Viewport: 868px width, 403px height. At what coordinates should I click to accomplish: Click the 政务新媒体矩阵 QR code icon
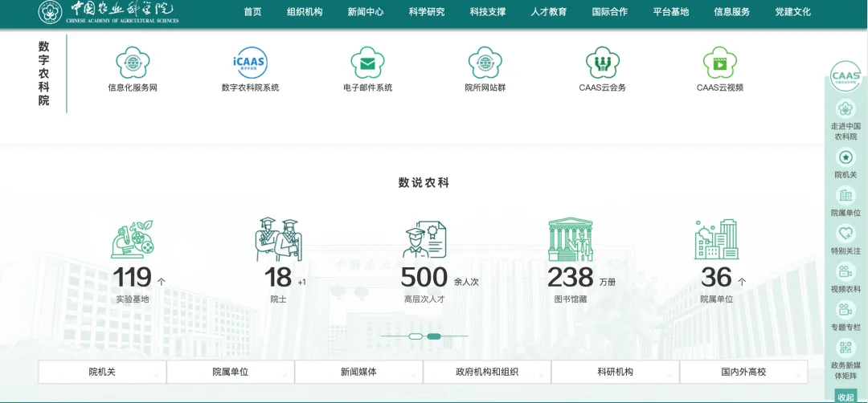[x=845, y=348]
